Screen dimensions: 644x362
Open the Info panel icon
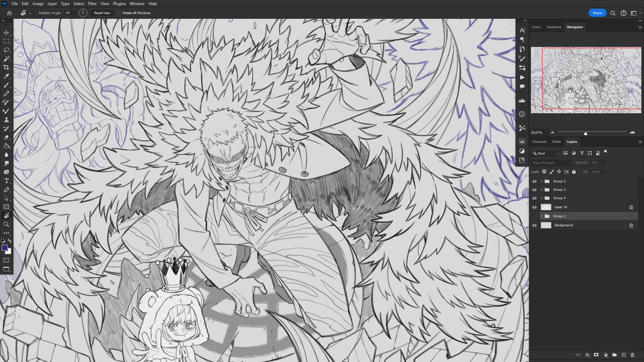[x=522, y=114]
